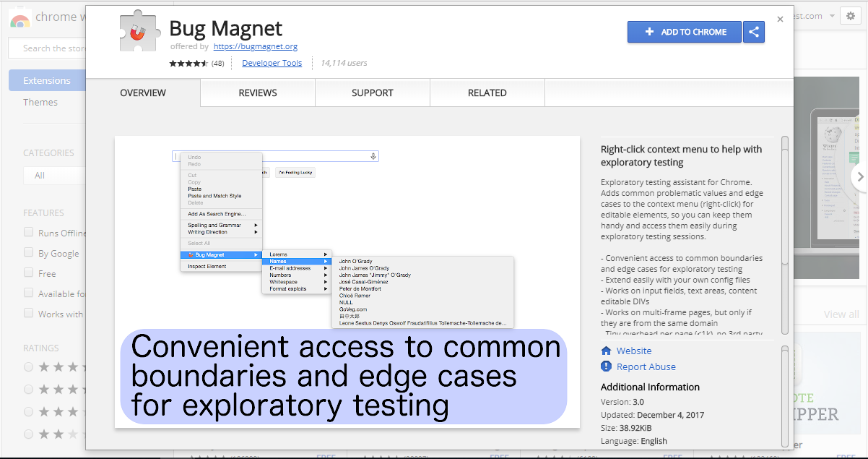The height and width of the screenshot is (459, 868).
Task: Toggle the Available for checkbox
Action: pyautogui.click(x=29, y=293)
